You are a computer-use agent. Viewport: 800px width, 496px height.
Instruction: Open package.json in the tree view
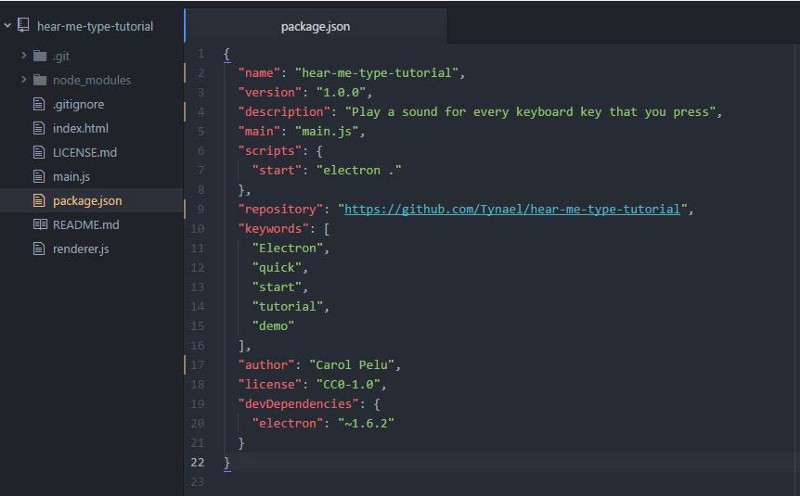click(87, 201)
